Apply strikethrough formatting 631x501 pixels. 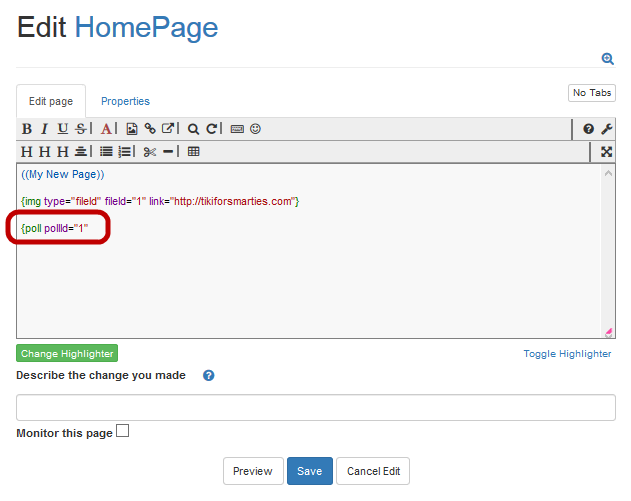pyautogui.click(x=80, y=129)
